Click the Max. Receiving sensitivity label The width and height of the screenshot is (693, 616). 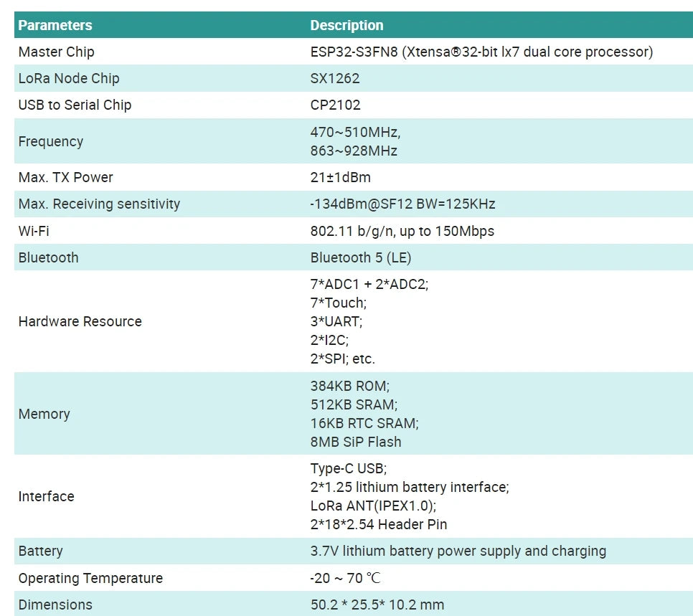tap(99, 204)
